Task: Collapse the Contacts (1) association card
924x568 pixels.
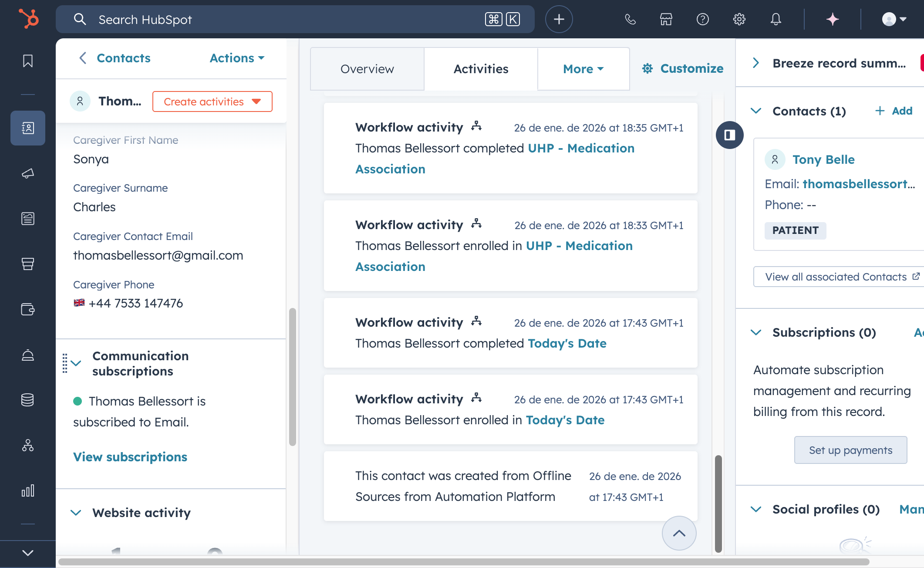Action: 756,111
